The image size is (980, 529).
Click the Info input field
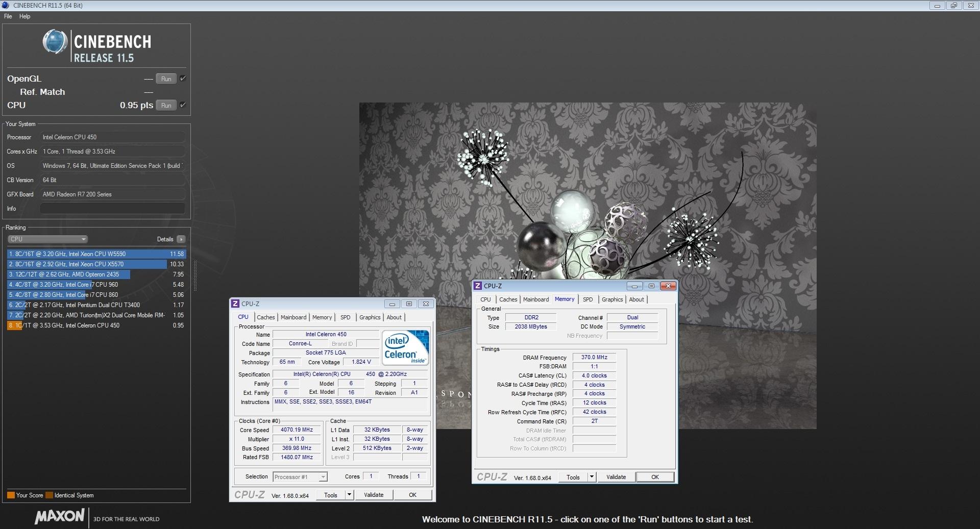point(112,209)
